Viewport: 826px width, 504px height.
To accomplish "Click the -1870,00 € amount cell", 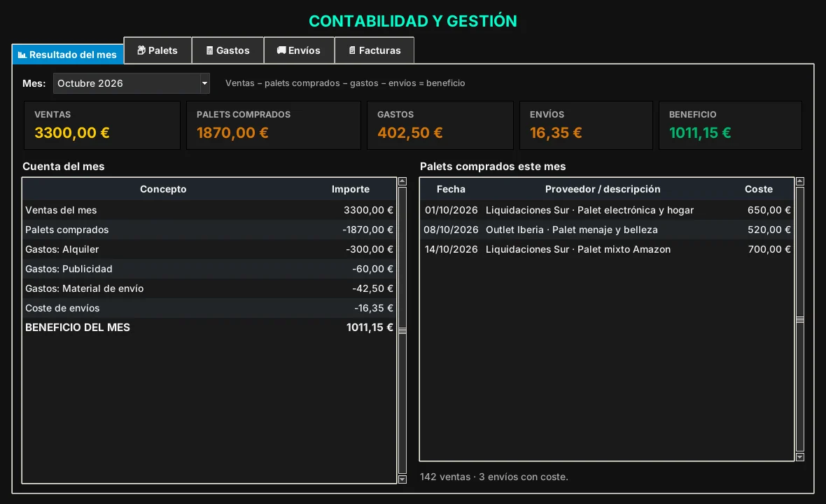I will [x=367, y=230].
